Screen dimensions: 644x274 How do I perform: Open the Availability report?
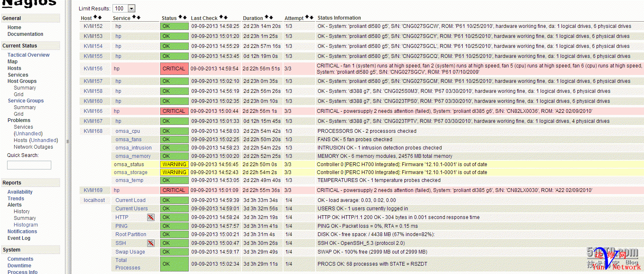[x=20, y=192]
